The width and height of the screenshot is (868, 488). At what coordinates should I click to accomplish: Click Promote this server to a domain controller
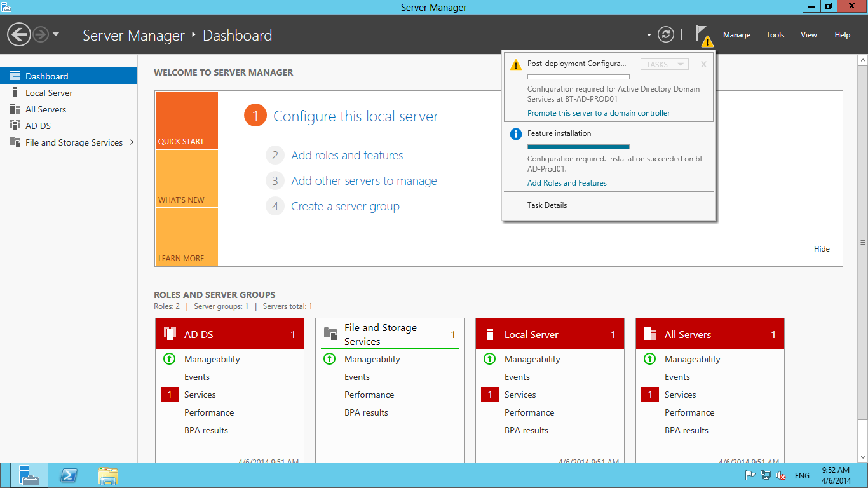599,113
